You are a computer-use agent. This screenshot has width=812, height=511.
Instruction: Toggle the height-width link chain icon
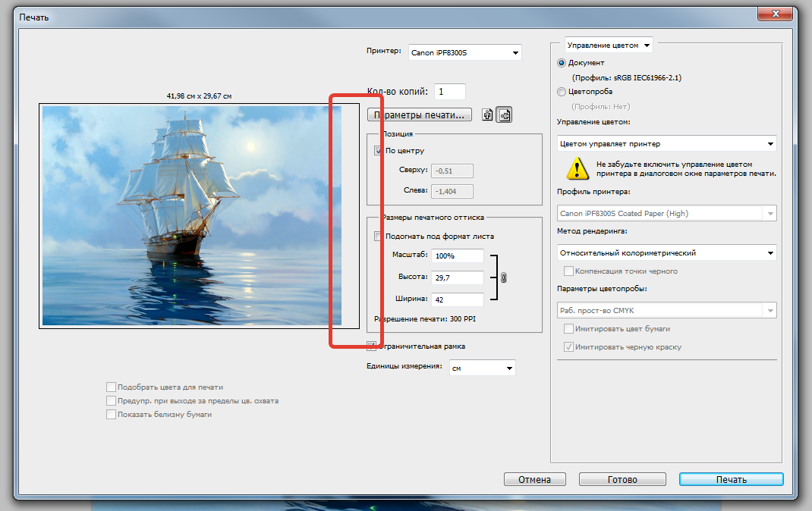pos(503,277)
